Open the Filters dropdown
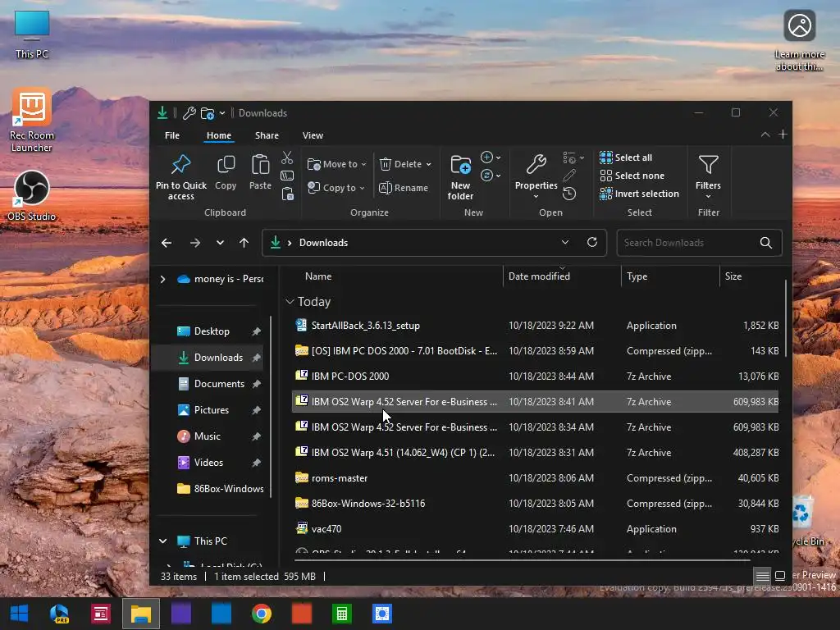Viewport: 840px width, 630px height. 708,177
